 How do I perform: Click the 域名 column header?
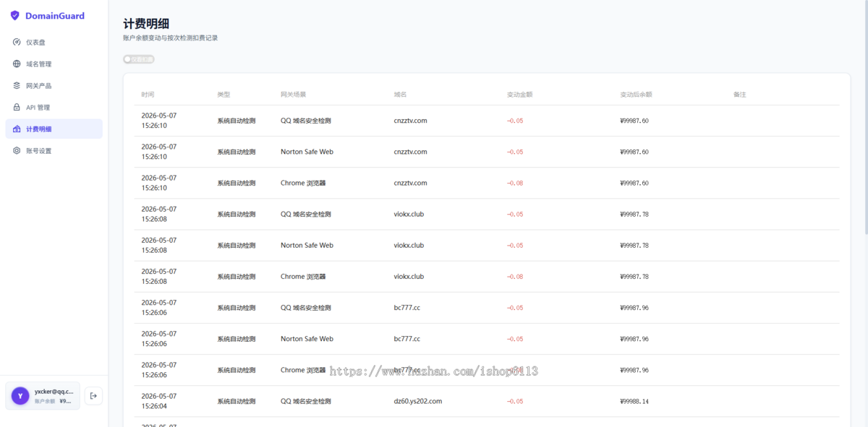pos(400,95)
